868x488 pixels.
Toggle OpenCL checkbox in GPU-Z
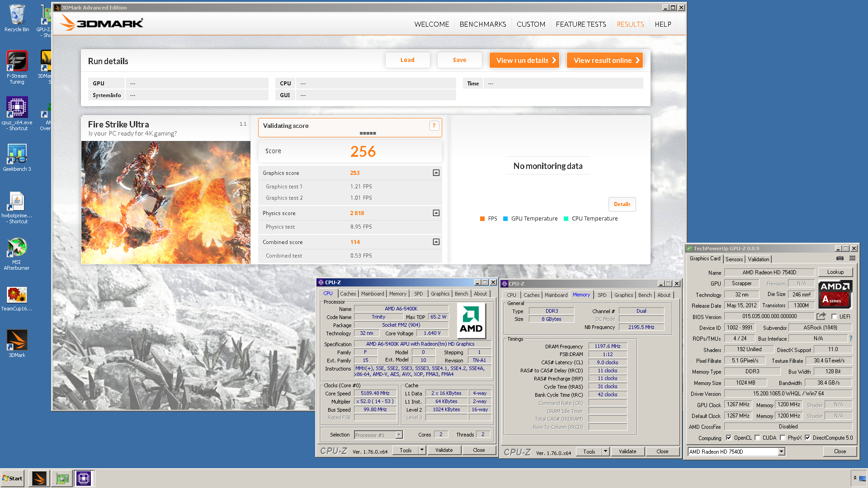[729, 438]
